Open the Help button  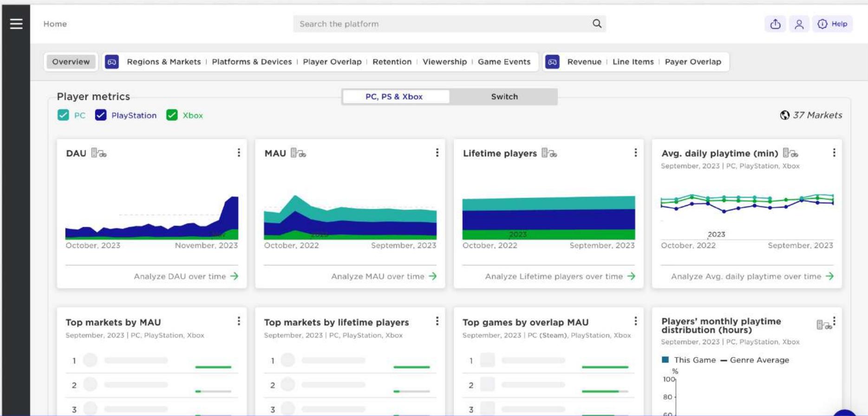832,24
